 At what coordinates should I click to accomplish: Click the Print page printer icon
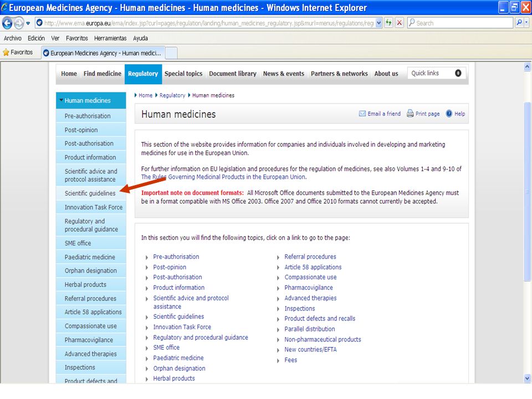click(x=410, y=113)
